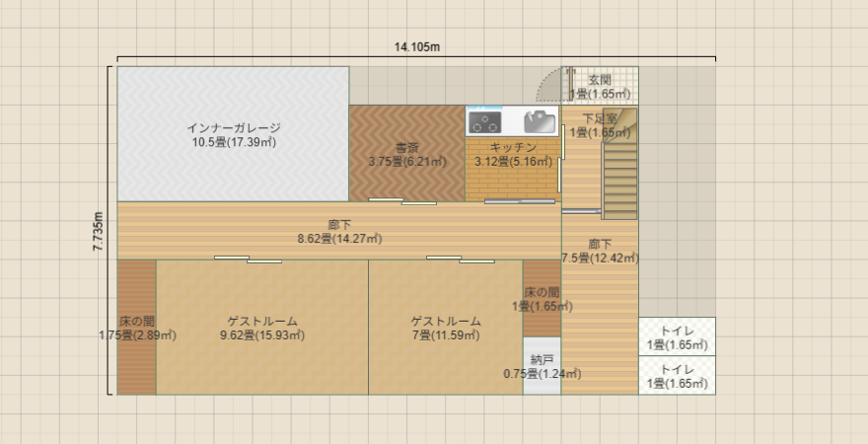868x444 pixels.
Task: Select the sliding door of the 書斎
Action: click(402, 201)
